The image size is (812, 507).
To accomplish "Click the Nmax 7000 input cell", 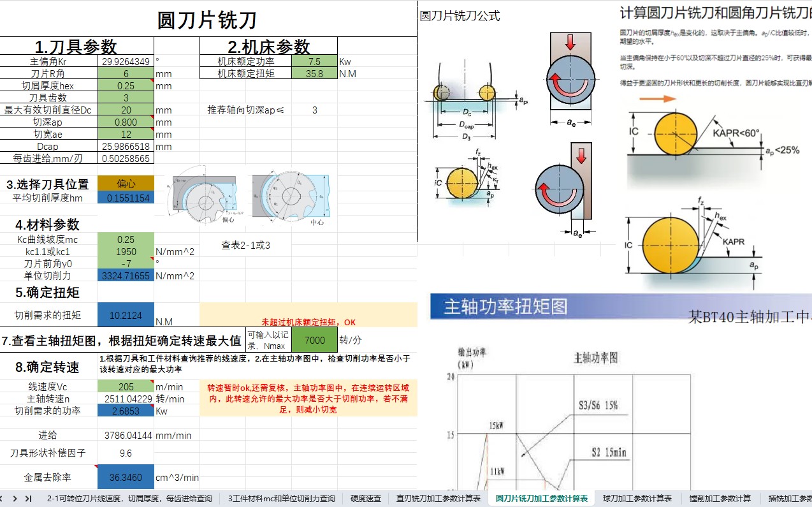I will point(314,341).
